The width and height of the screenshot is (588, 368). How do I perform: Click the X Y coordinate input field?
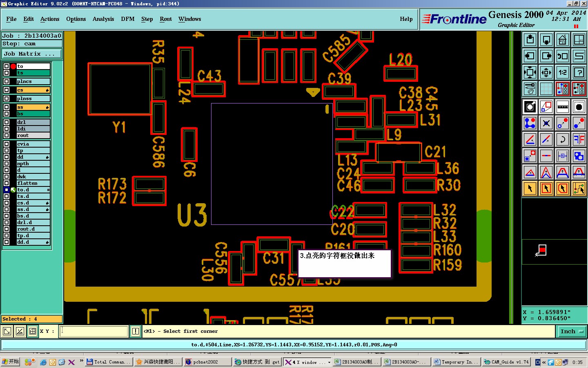coord(94,331)
